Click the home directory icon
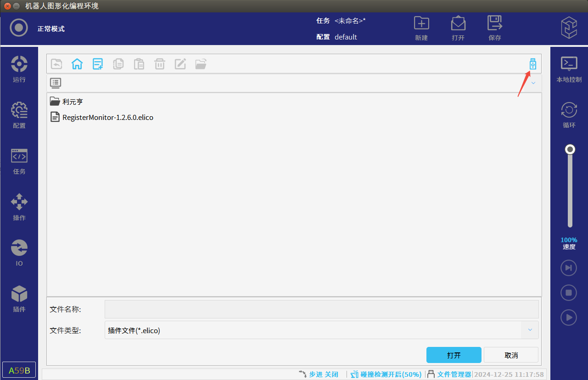 (77, 64)
